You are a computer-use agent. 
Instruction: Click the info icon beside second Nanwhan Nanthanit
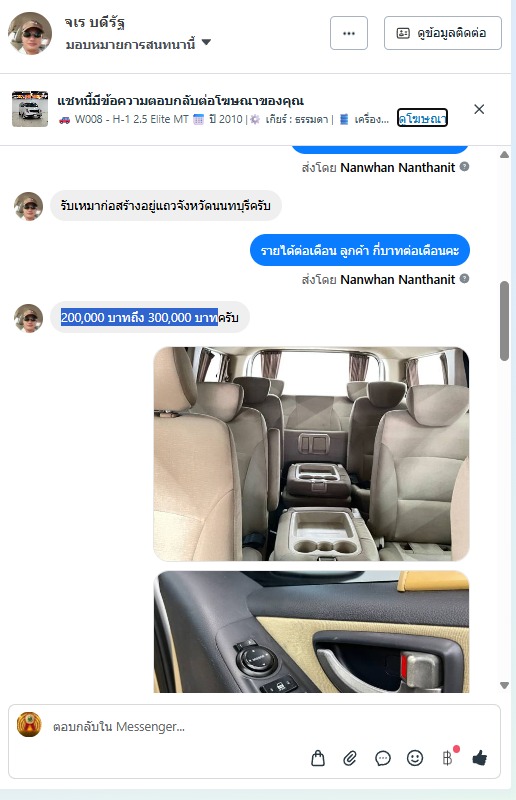464,279
